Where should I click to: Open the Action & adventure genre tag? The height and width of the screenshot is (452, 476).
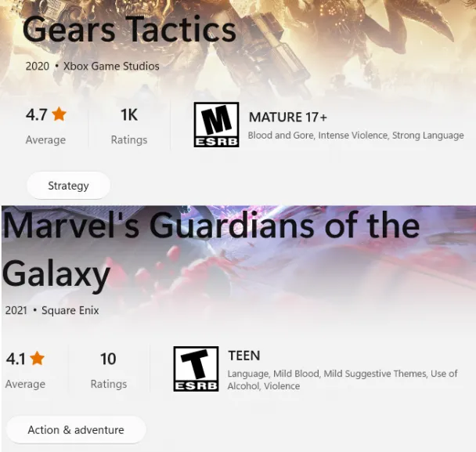click(x=76, y=430)
